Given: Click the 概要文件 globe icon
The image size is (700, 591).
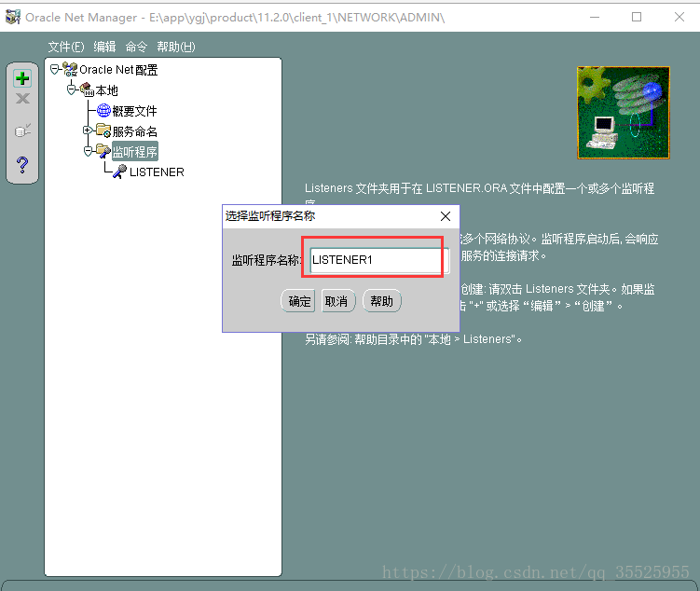Looking at the screenshot, I should (x=103, y=110).
